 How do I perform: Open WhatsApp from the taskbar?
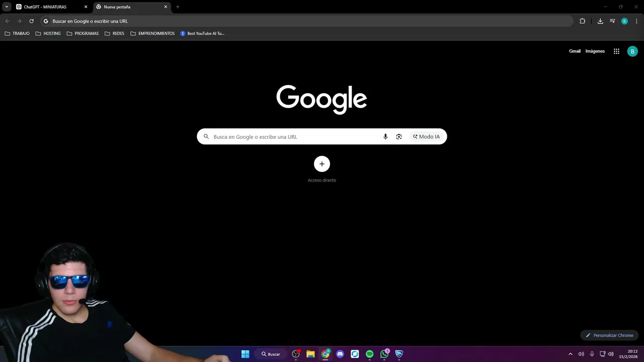384,354
